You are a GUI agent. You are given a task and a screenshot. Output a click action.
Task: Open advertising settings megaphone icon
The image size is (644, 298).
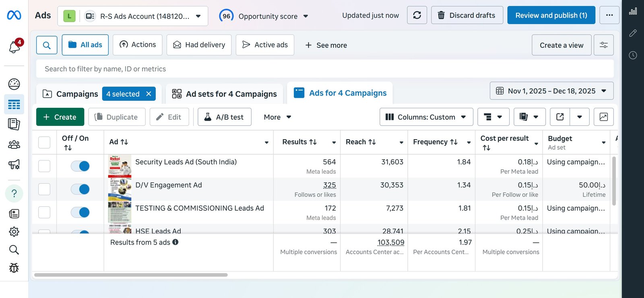click(x=14, y=164)
